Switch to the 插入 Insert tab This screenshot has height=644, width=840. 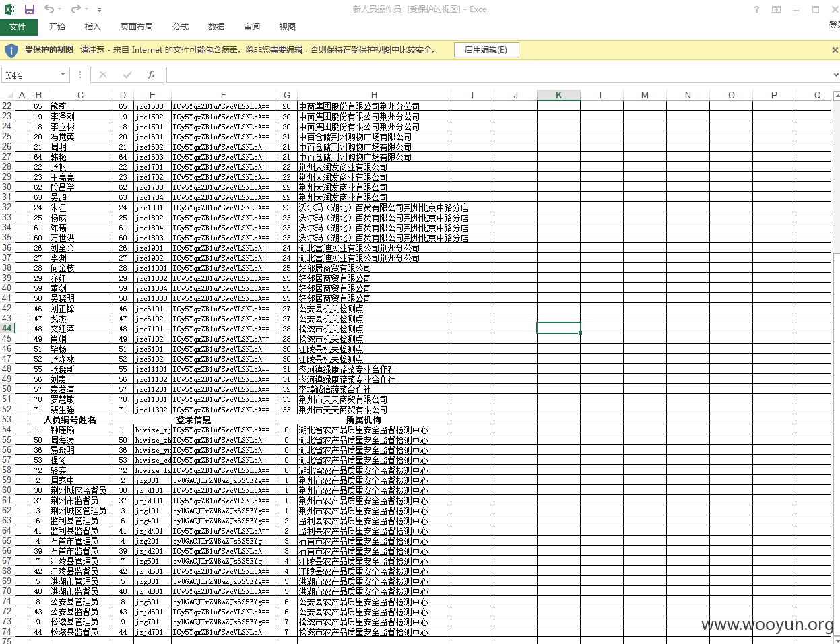(93, 27)
